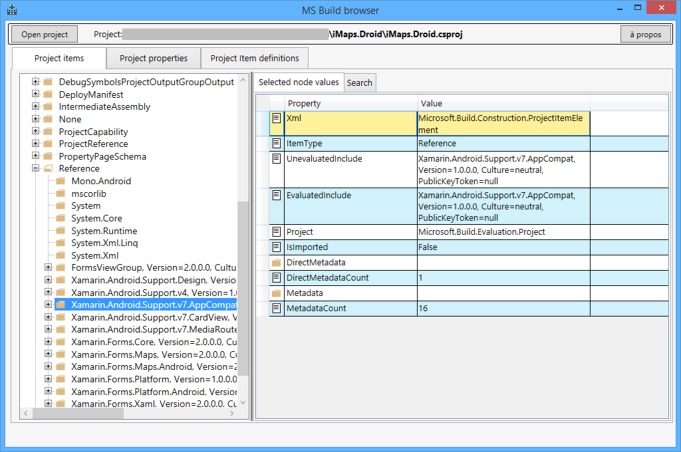The image size is (681, 452).
Task: Click the EvaluatedInclude row document icon
Action: tap(276, 195)
